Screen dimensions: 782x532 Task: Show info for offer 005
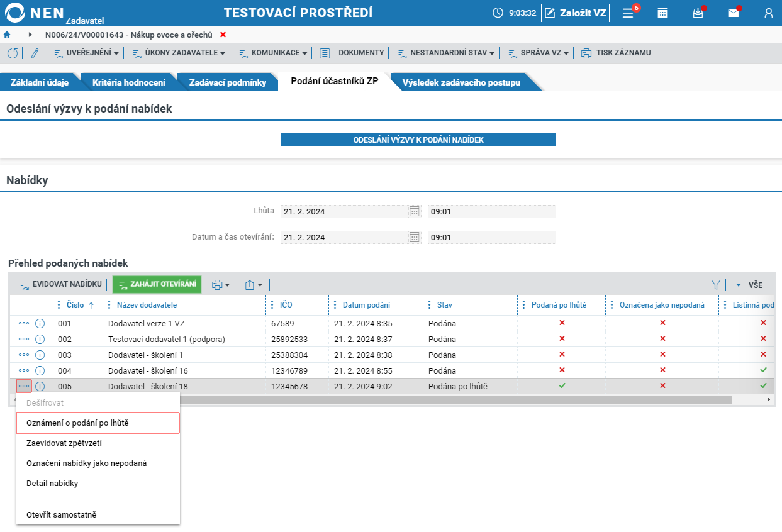pyautogui.click(x=40, y=386)
